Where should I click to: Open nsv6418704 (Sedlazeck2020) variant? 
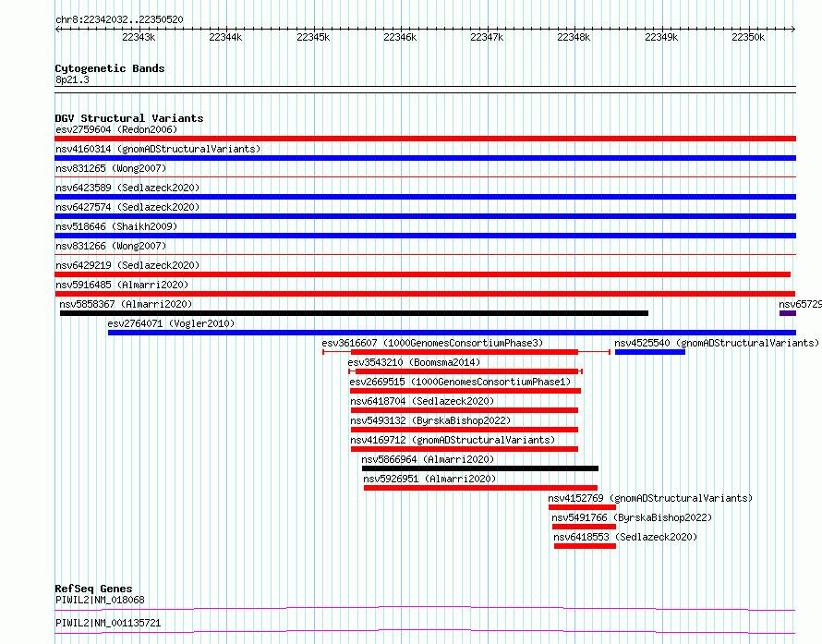[422, 401]
